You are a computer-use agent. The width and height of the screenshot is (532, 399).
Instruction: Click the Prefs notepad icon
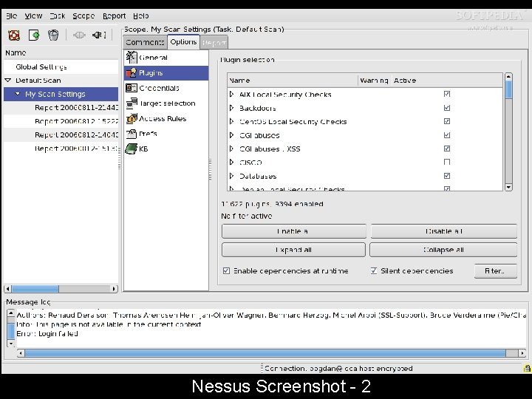132,134
